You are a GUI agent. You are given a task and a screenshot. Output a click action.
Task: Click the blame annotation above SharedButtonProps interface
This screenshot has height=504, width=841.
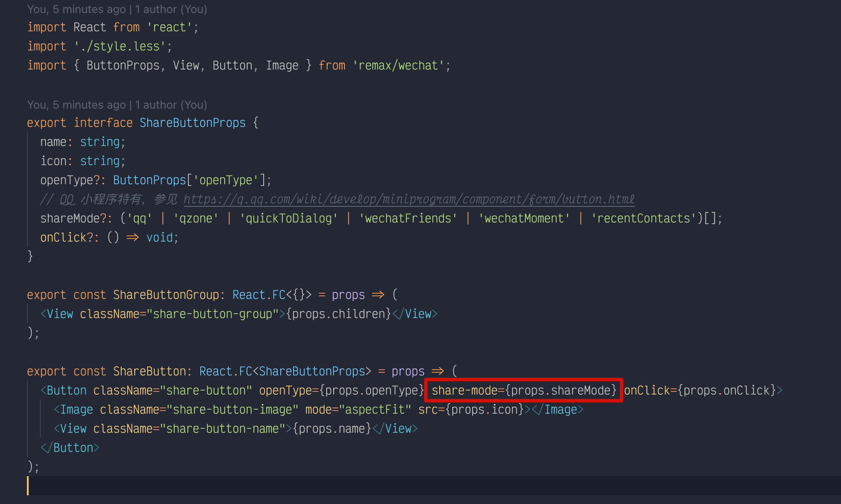(116, 104)
